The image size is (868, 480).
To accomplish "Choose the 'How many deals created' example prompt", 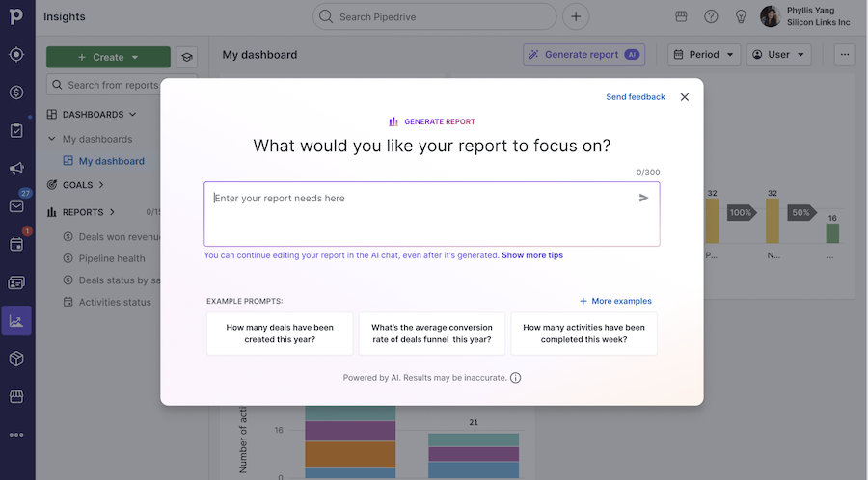I will coord(278,333).
